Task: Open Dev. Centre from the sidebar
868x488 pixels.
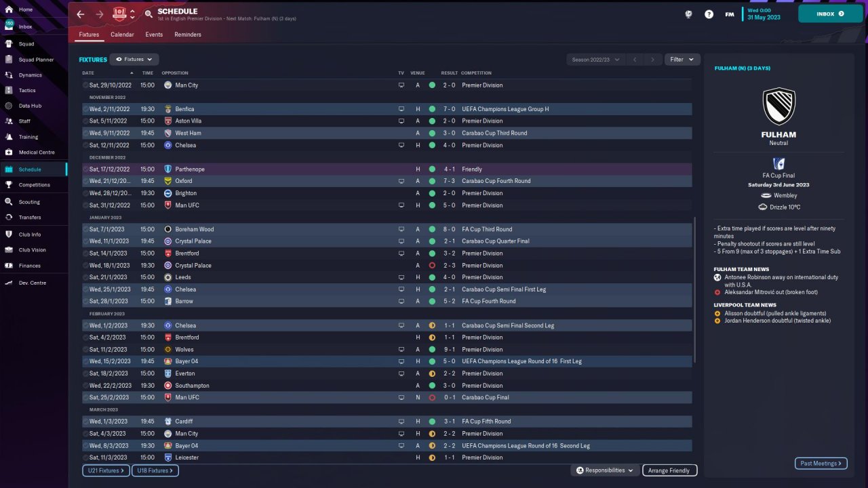Action: click(33, 283)
